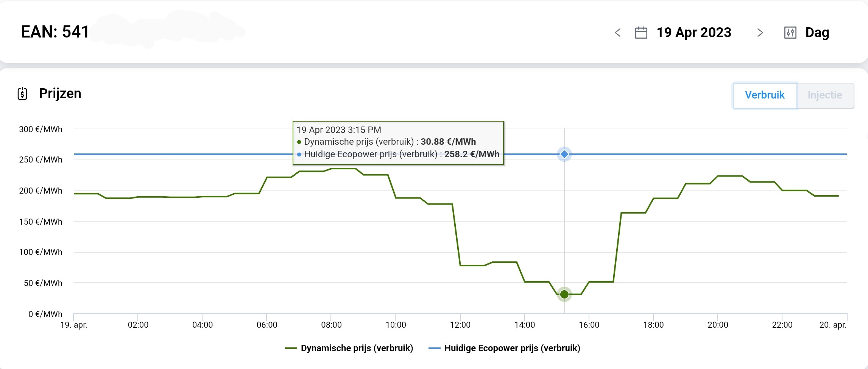Open date selector showing 19 Apr 2023

click(693, 33)
